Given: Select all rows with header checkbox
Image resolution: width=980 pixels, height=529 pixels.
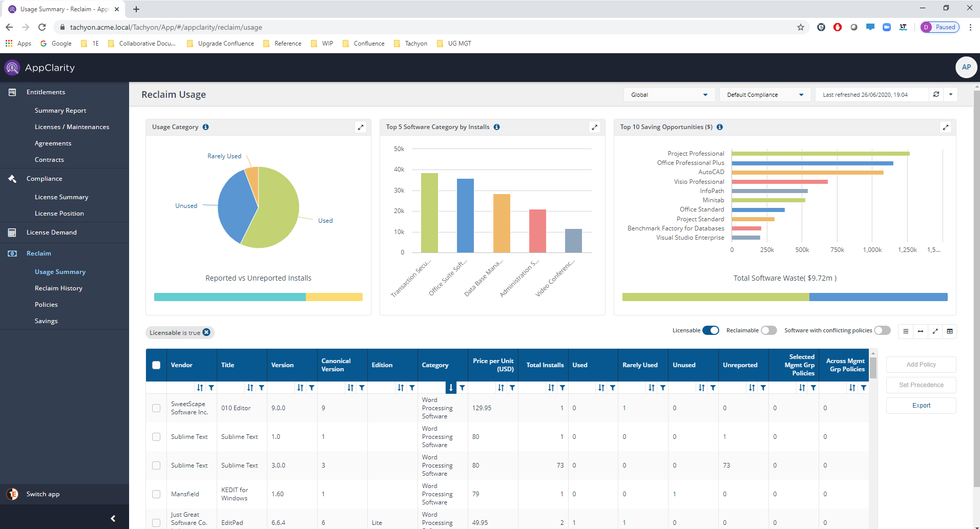Looking at the screenshot, I should (x=156, y=365).
